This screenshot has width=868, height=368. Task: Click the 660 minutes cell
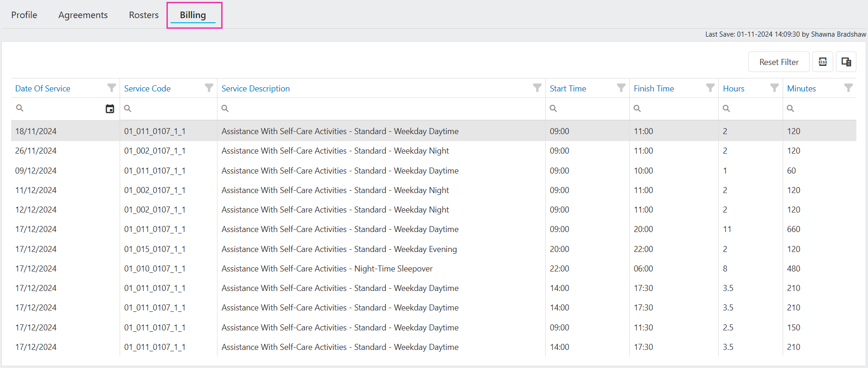(794, 229)
